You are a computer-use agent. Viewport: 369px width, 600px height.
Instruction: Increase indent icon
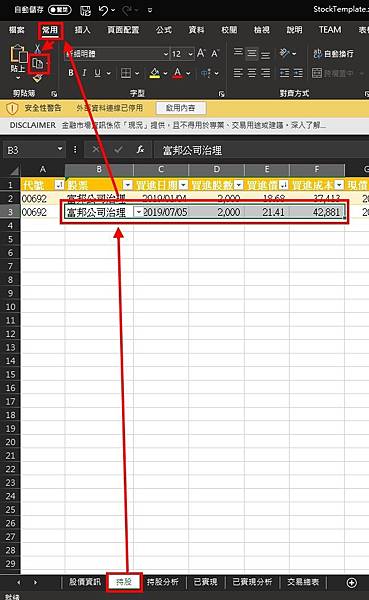[298, 73]
